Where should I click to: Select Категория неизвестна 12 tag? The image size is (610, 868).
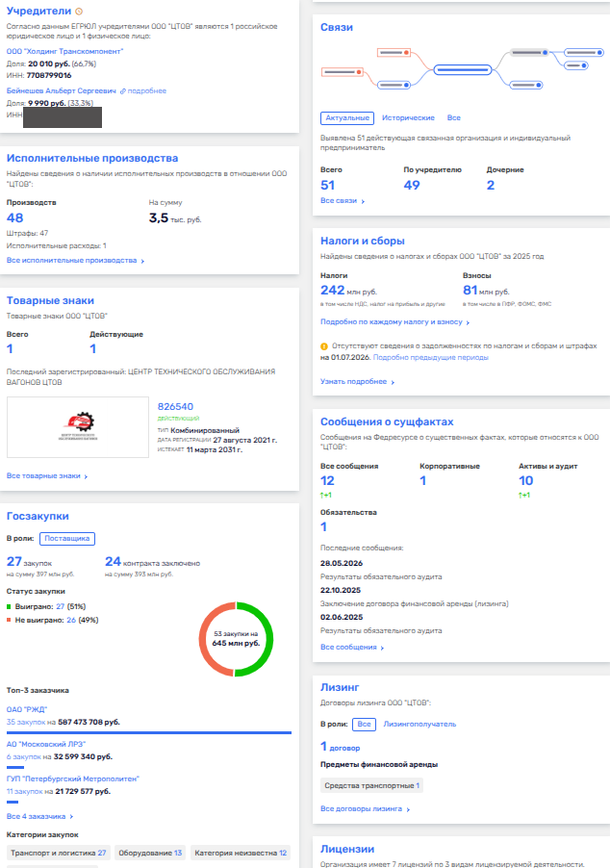[x=241, y=853]
